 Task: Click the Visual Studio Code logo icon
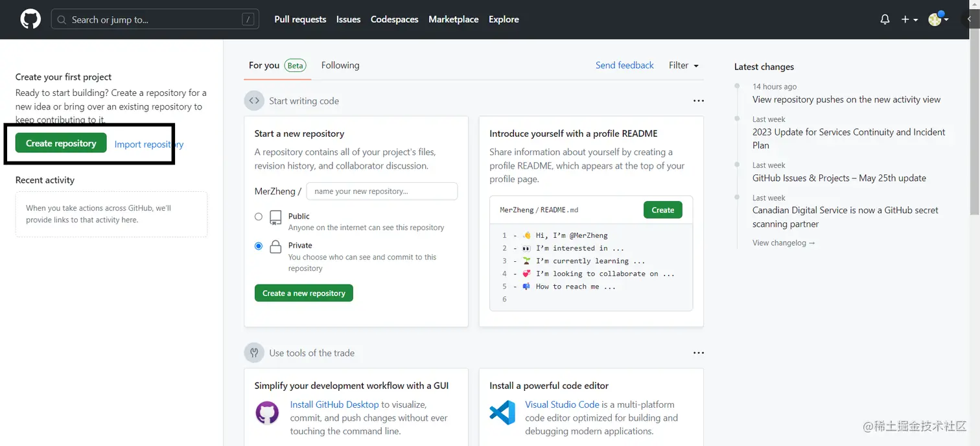pyautogui.click(x=502, y=412)
